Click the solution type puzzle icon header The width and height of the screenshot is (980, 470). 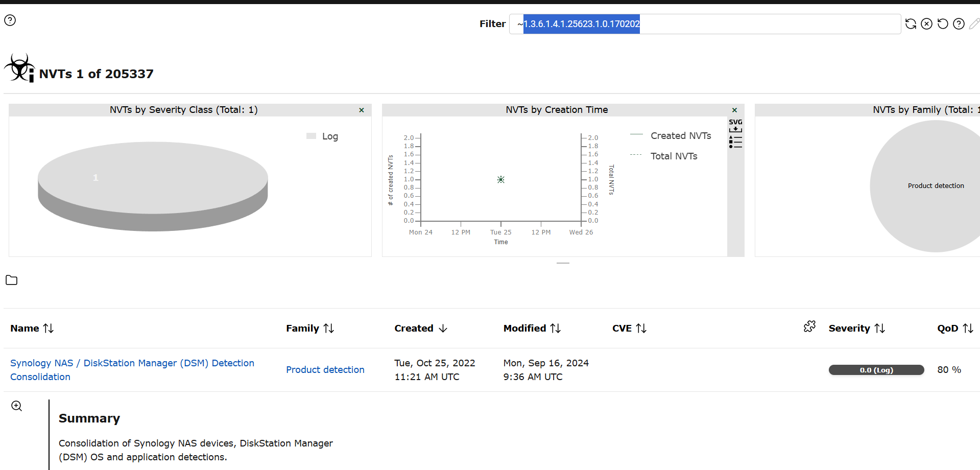(x=809, y=326)
